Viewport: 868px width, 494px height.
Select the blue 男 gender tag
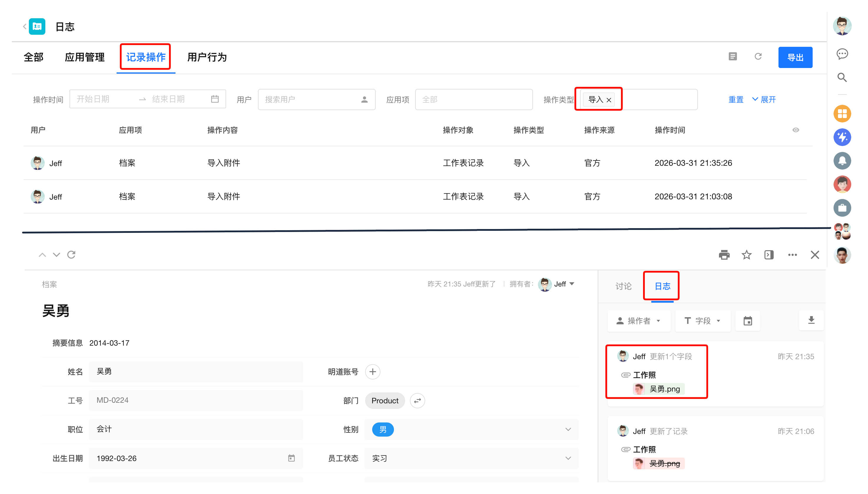pyautogui.click(x=383, y=430)
